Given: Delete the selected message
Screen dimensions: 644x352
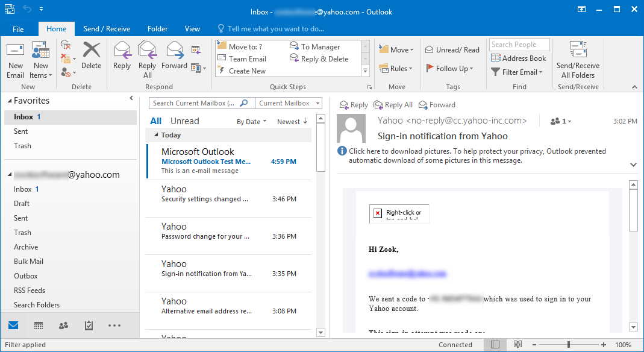Looking at the screenshot, I should tap(91, 58).
